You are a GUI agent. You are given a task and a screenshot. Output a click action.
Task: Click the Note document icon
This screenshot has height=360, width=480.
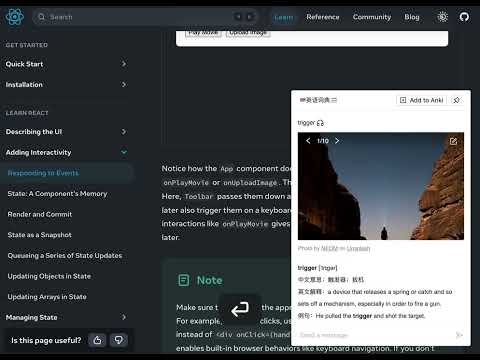[x=184, y=280]
